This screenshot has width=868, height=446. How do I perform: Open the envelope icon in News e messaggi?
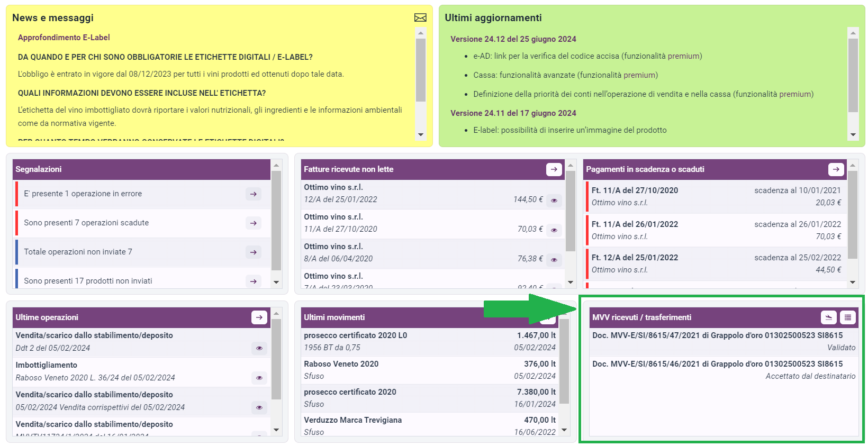[420, 18]
